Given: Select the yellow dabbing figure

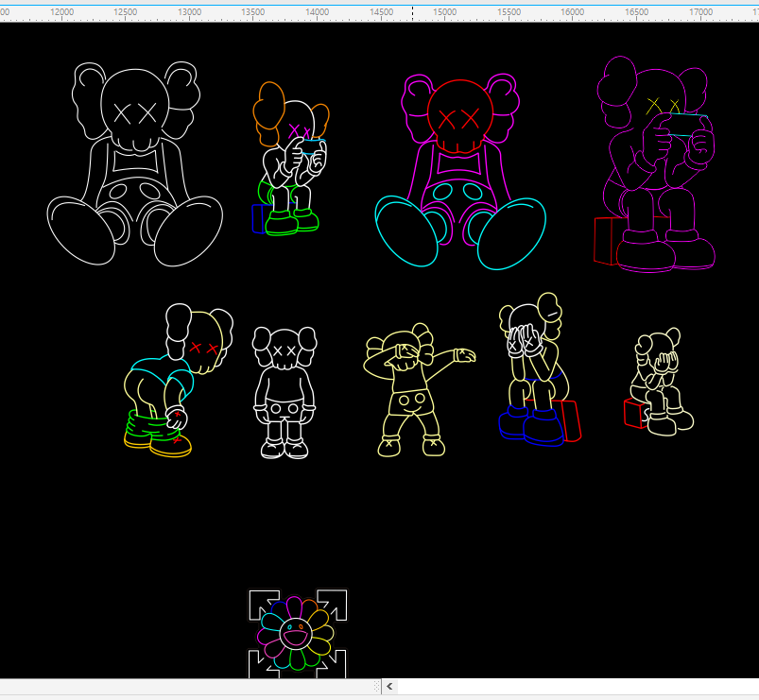Looking at the screenshot, I should pos(419,390).
